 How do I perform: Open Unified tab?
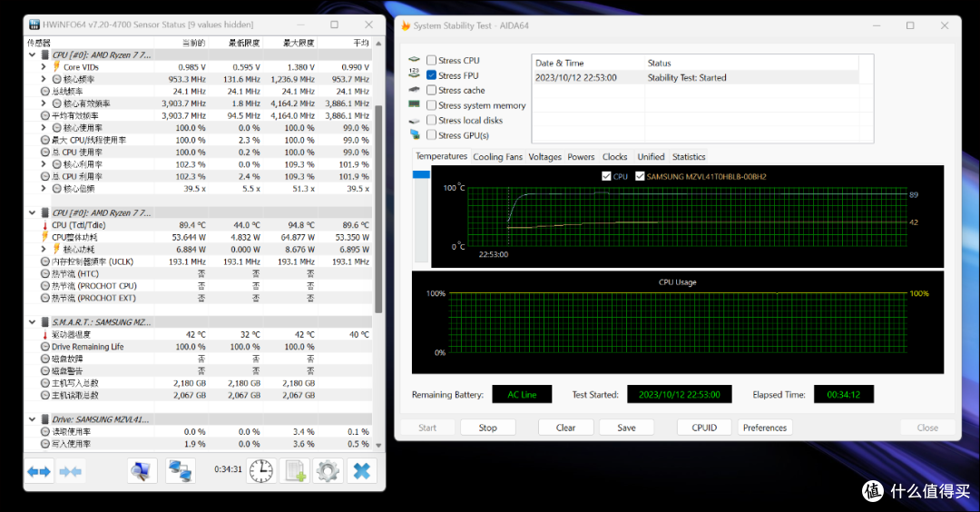point(651,157)
